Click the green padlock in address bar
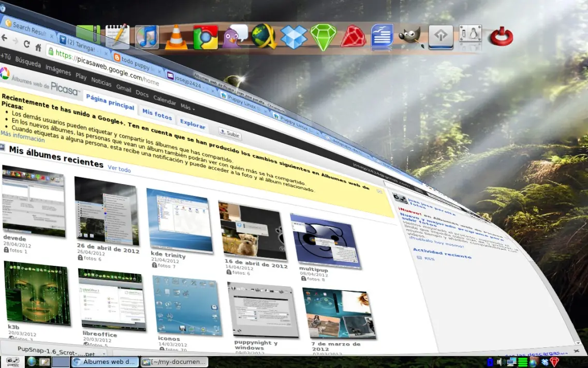This screenshot has width=588, height=368. click(51, 51)
